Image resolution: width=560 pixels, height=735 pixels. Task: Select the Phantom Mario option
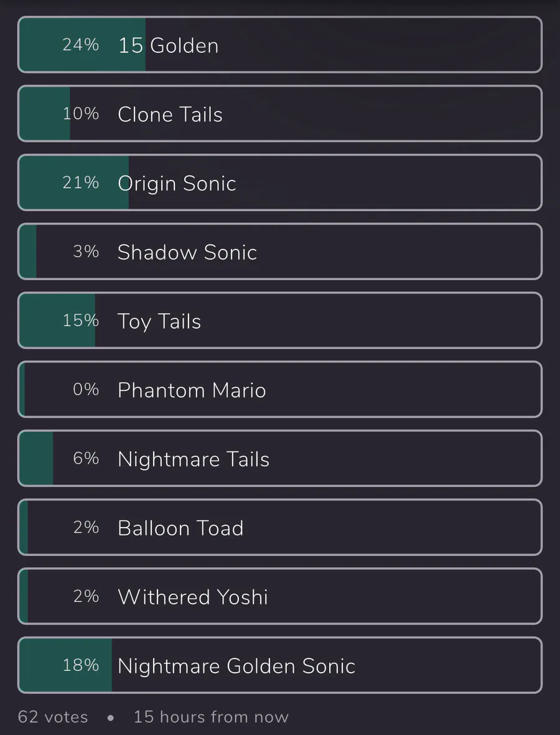click(x=280, y=390)
